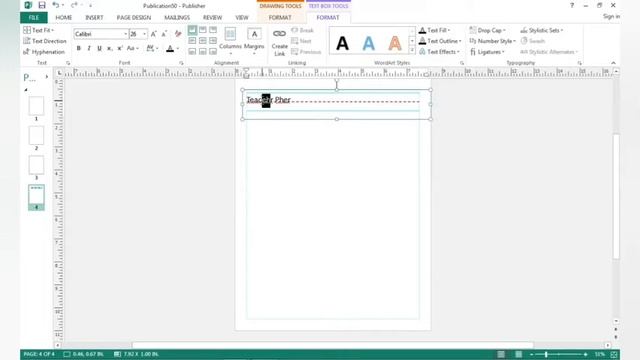Decrease font size with the shrink font icon
The width and height of the screenshot is (640, 360).
click(164, 34)
